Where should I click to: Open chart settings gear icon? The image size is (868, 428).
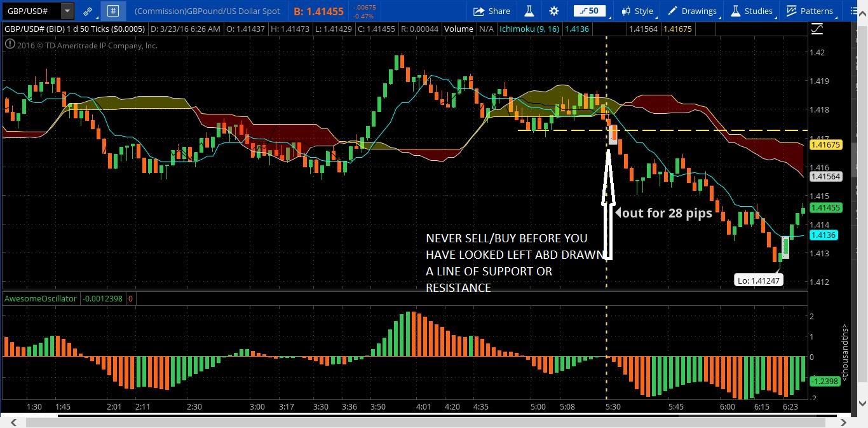pos(554,11)
